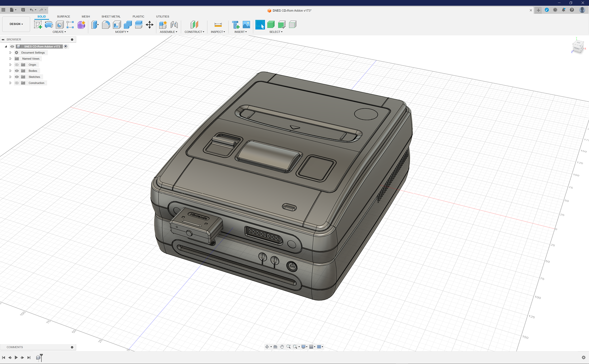Click the Zoom Window icon
This screenshot has width=589, height=364.
(x=295, y=347)
